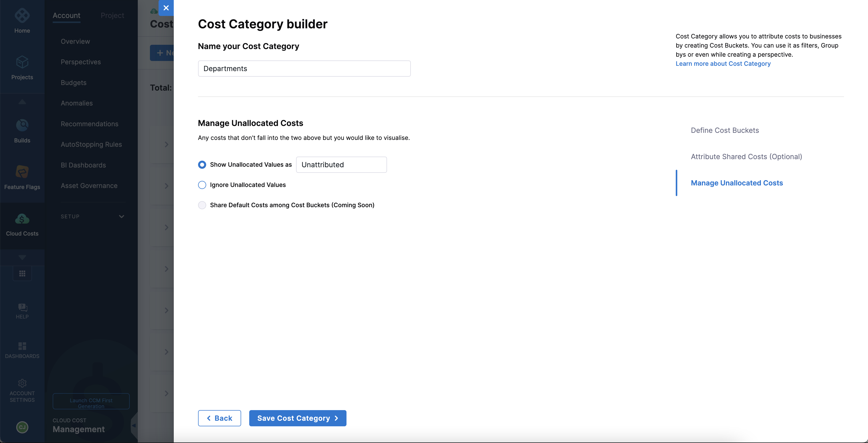Click the Departments name input field
The image size is (868, 443).
click(304, 69)
